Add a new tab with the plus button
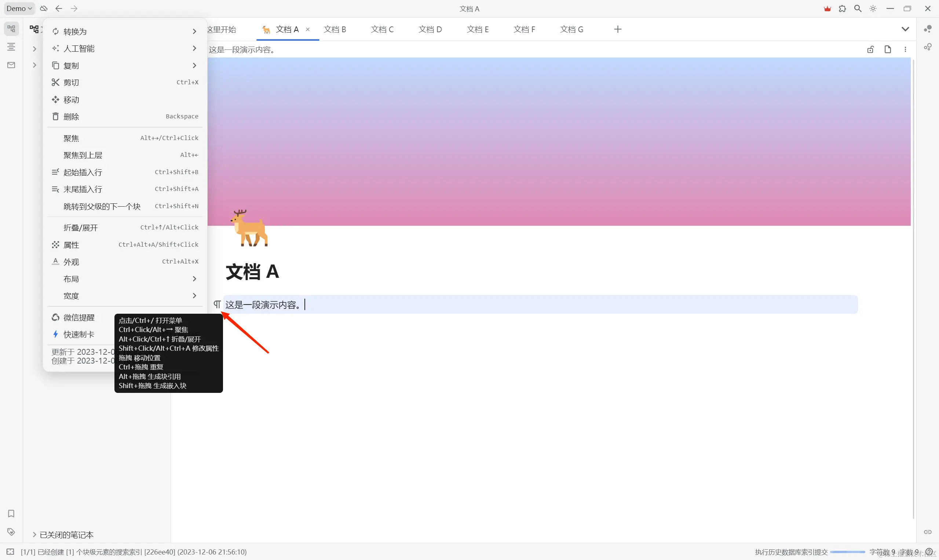The height and width of the screenshot is (560, 939). tap(618, 29)
